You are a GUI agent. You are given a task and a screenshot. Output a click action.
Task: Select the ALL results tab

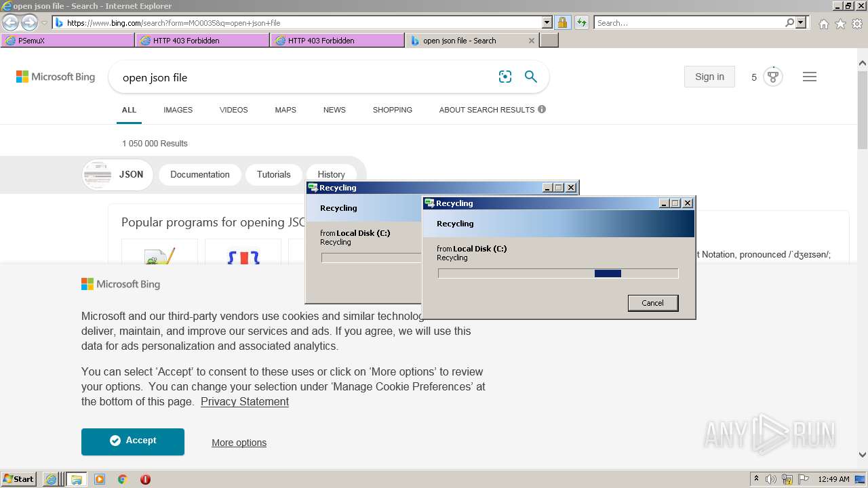tap(129, 110)
